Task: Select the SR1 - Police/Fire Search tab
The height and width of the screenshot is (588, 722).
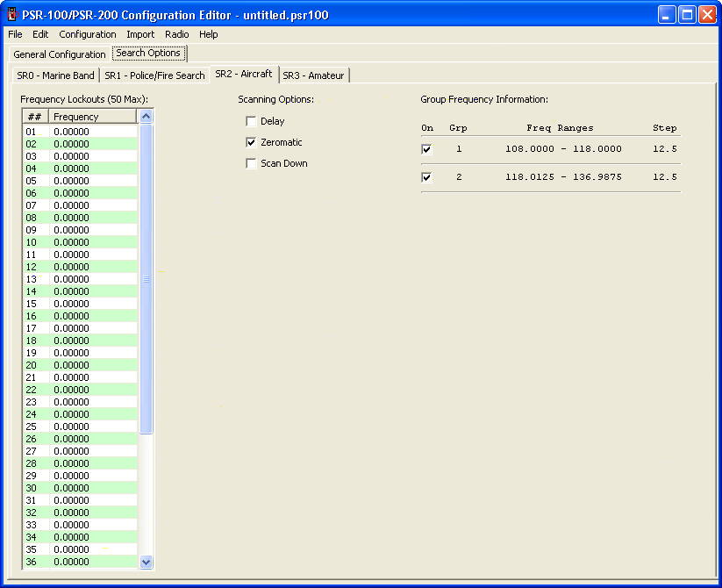Action: pyautogui.click(x=154, y=75)
